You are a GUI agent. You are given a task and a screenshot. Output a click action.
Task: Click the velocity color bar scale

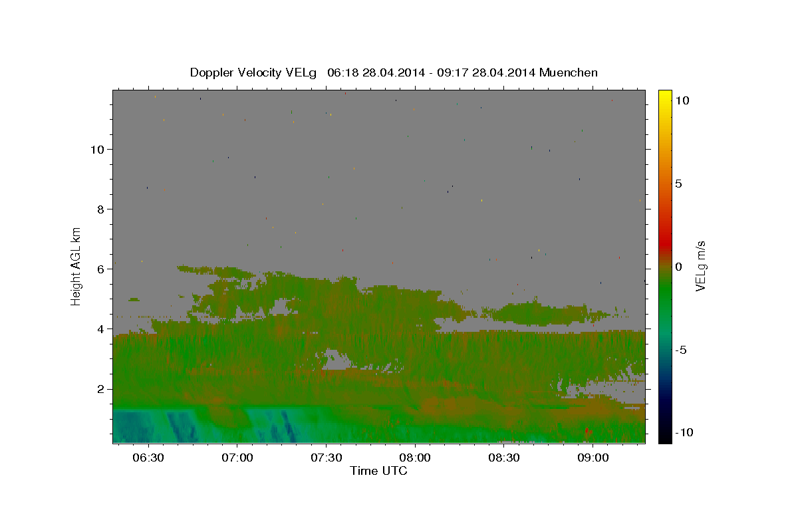pyautogui.click(x=665, y=266)
